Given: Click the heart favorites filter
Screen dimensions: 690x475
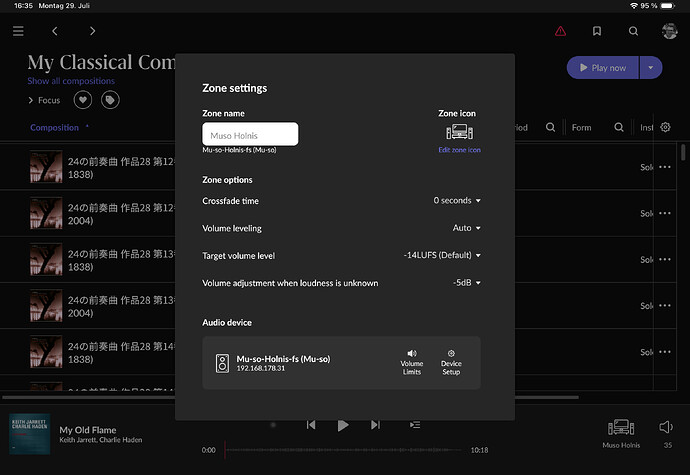Looking at the screenshot, I should 83,100.
